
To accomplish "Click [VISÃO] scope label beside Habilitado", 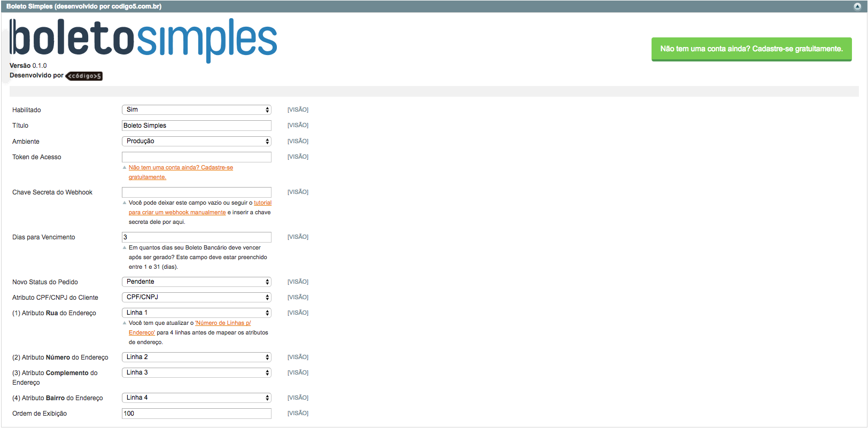I will click(x=298, y=110).
